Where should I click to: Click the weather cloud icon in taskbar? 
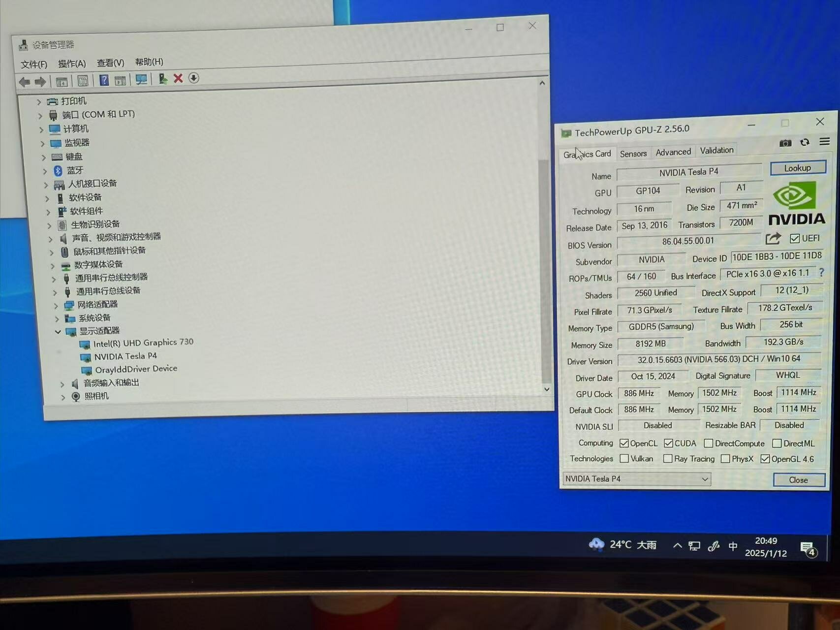click(596, 544)
